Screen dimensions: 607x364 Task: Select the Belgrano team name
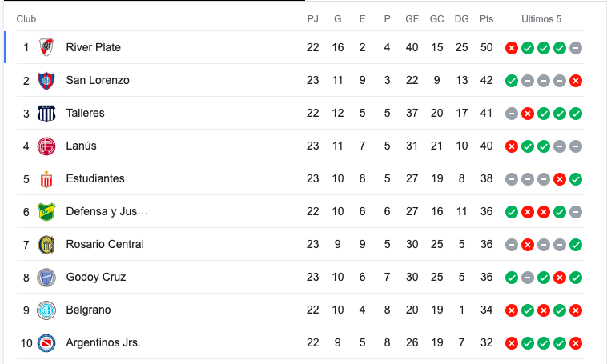[x=88, y=310]
